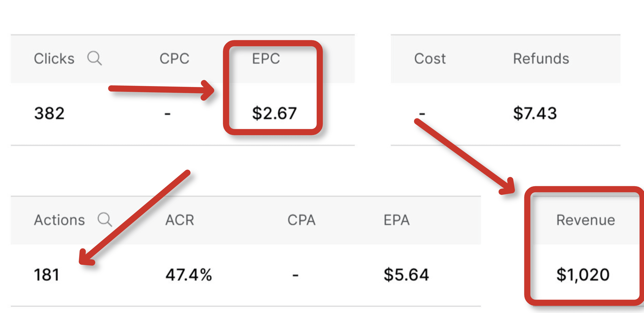The width and height of the screenshot is (644, 313).
Task: Select the empty dash under CPA
Action: coord(295,275)
